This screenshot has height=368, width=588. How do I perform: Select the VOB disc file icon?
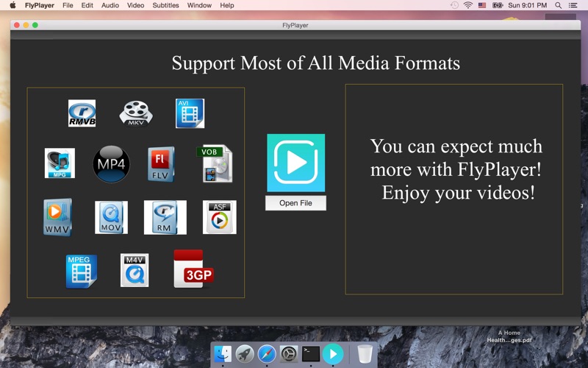coord(215,163)
